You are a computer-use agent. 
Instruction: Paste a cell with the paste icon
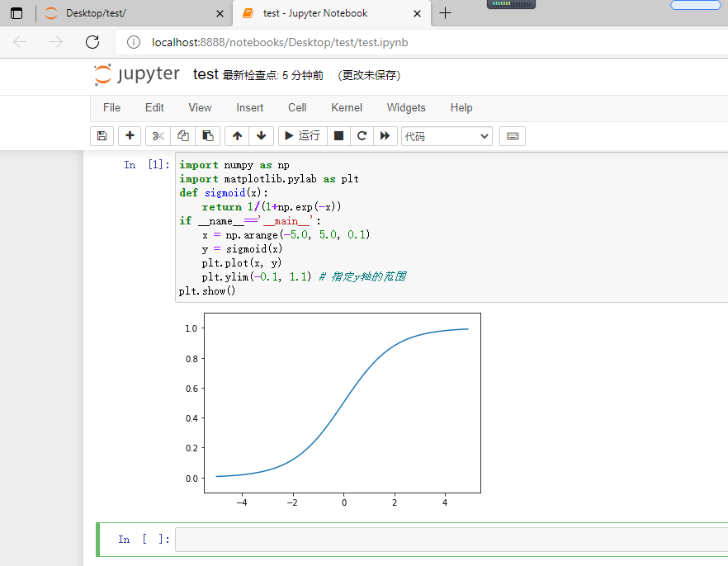point(207,136)
